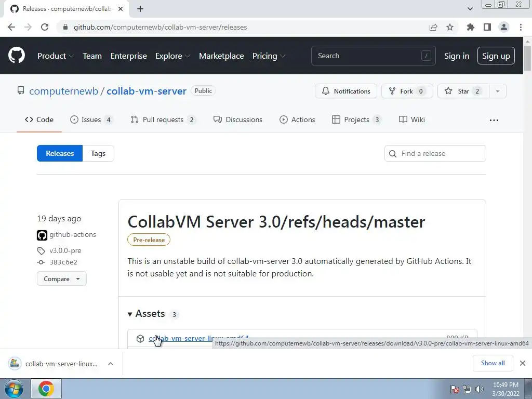
Task: Open the Compare dropdown
Action: [62, 279]
